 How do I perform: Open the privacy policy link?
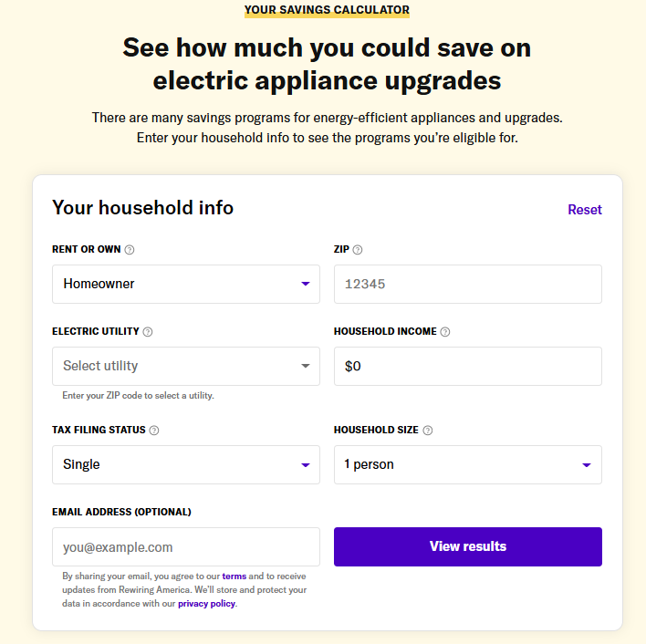206,604
